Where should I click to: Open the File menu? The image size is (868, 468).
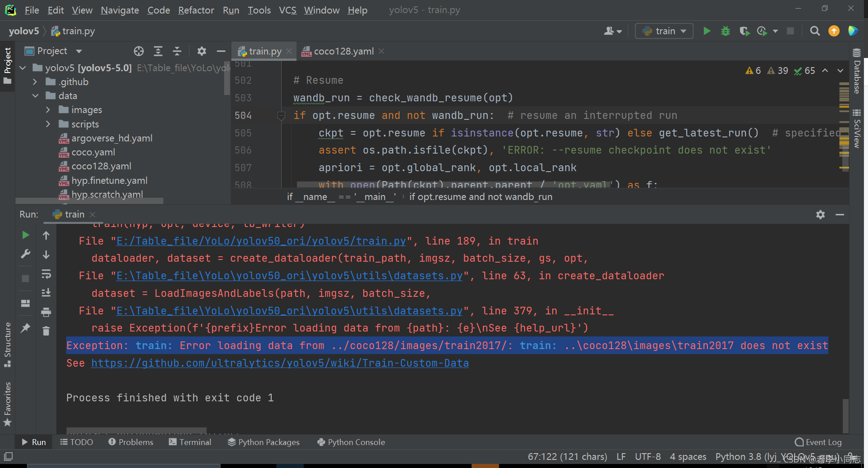[x=31, y=10]
